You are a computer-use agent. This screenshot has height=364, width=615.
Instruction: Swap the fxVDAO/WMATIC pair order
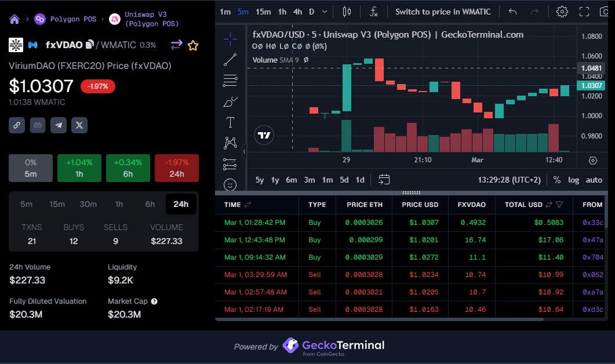click(176, 45)
